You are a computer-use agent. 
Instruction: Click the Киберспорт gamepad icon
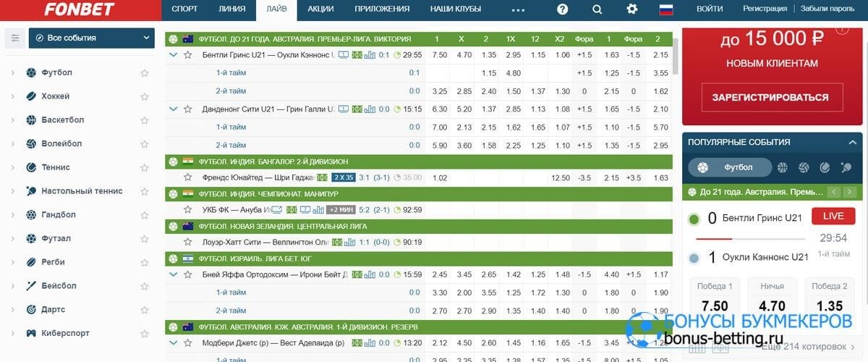pyautogui.click(x=31, y=333)
